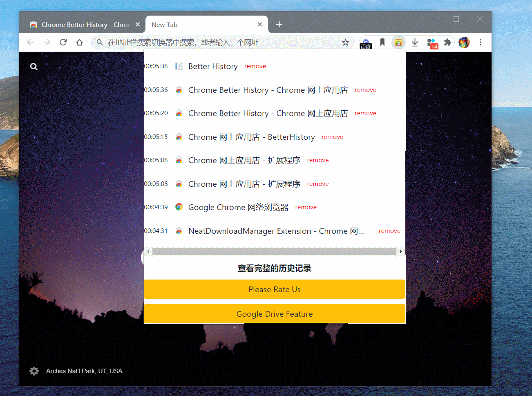Click the Google Drive Feature button
The height and width of the screenshot is (396, 532).
pos(274,314)
